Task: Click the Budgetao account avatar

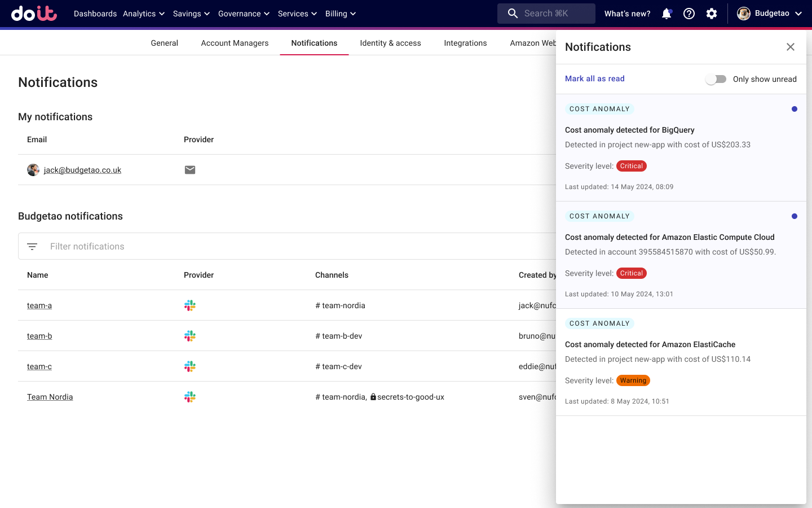Action: tap(744, 14)
